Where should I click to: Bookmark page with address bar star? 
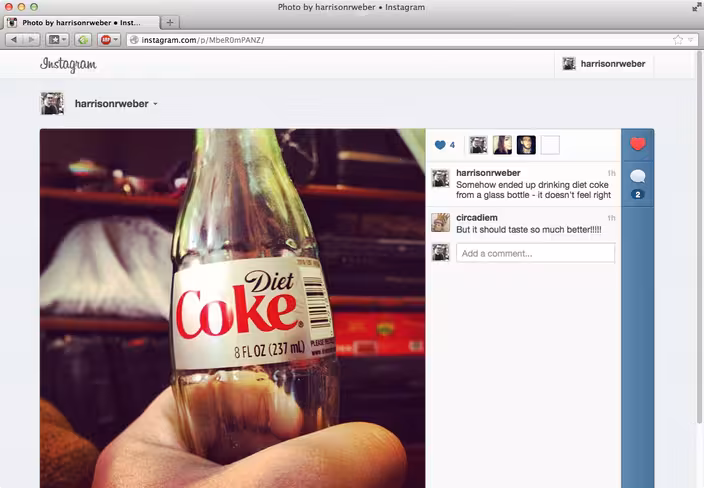click(678, 40)
